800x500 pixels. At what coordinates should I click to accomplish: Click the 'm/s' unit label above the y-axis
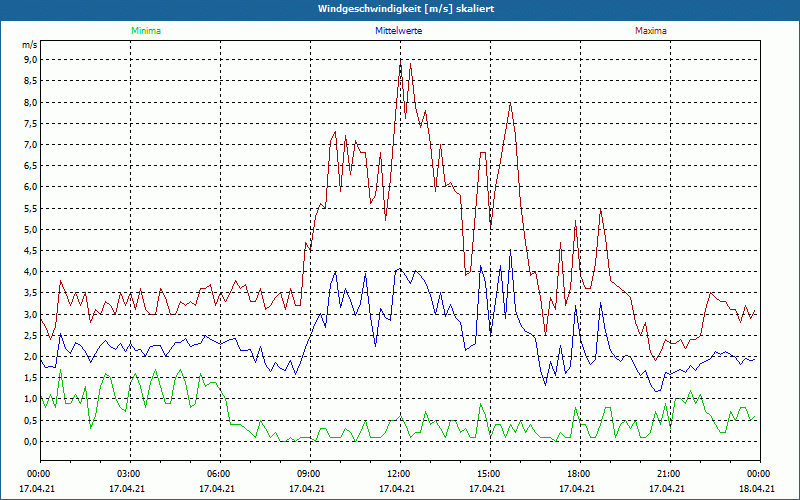click(30, 45)
